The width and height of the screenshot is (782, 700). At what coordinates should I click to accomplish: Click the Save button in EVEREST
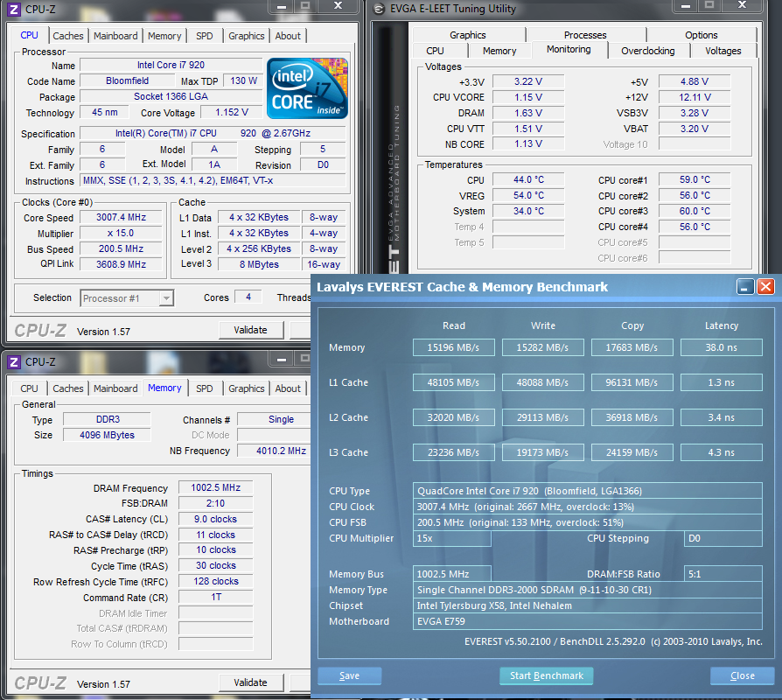348,675
